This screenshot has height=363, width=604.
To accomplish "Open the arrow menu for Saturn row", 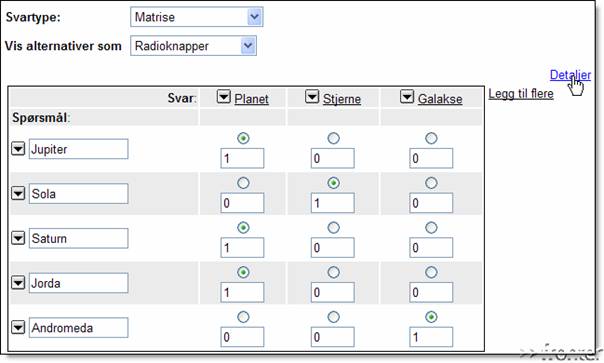I will [x=18, y=238].
